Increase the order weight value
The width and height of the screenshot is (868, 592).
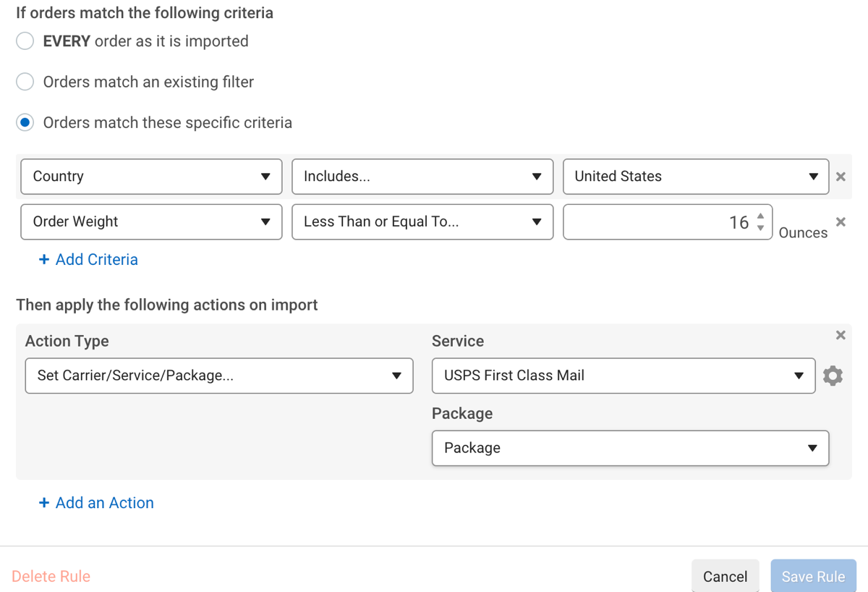tap(760, 216)
